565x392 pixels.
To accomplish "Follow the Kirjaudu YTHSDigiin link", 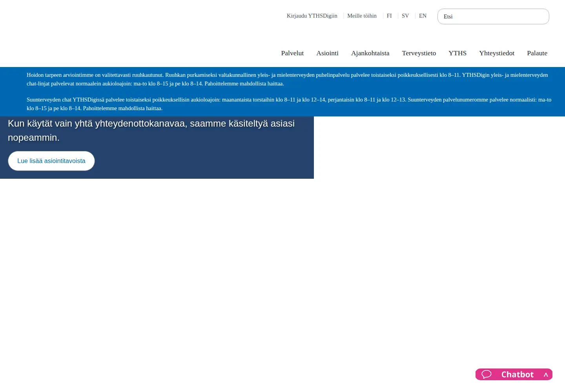I will pos(312,16).
